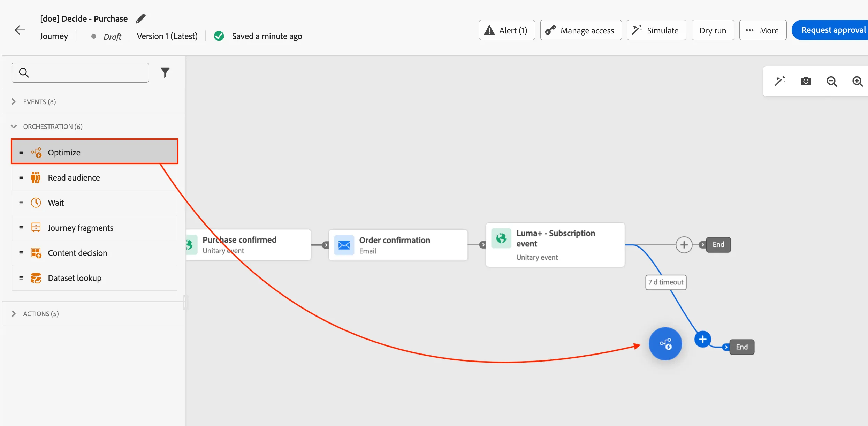This screenshot has width=868, height=426.
Task: Click the top End node
Action: pos(718,244)
